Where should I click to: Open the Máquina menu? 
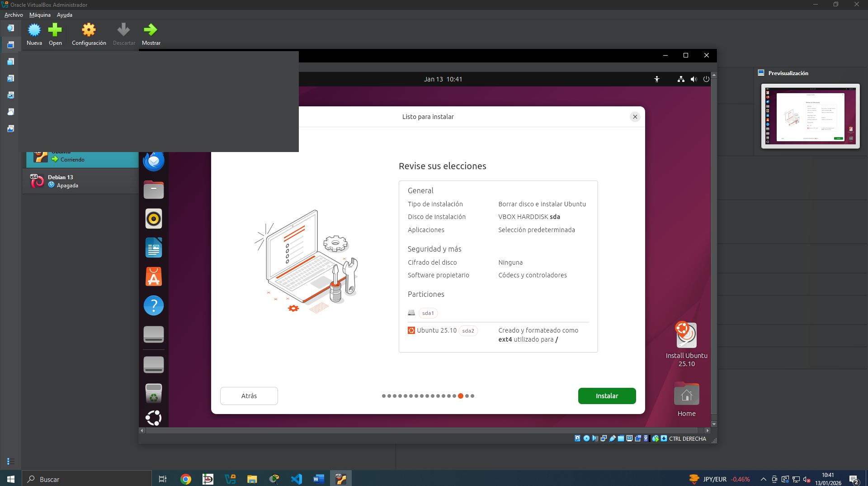click(40, 15)
